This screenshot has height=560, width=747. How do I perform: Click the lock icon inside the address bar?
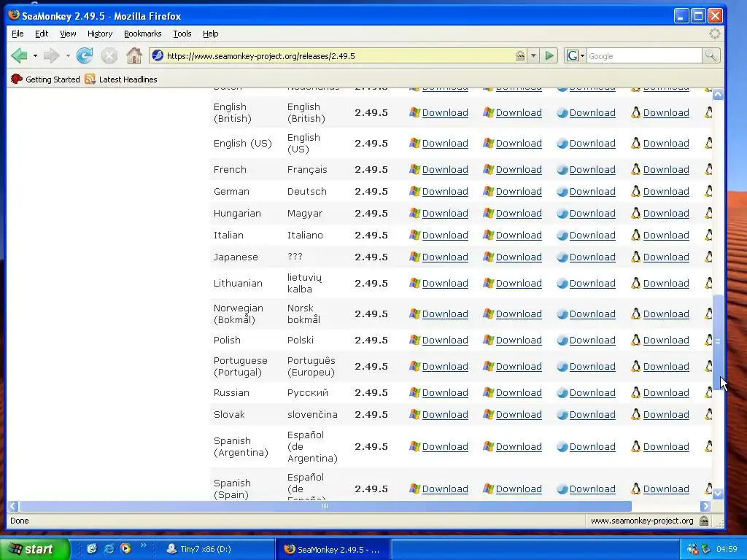tap(519, 55)
